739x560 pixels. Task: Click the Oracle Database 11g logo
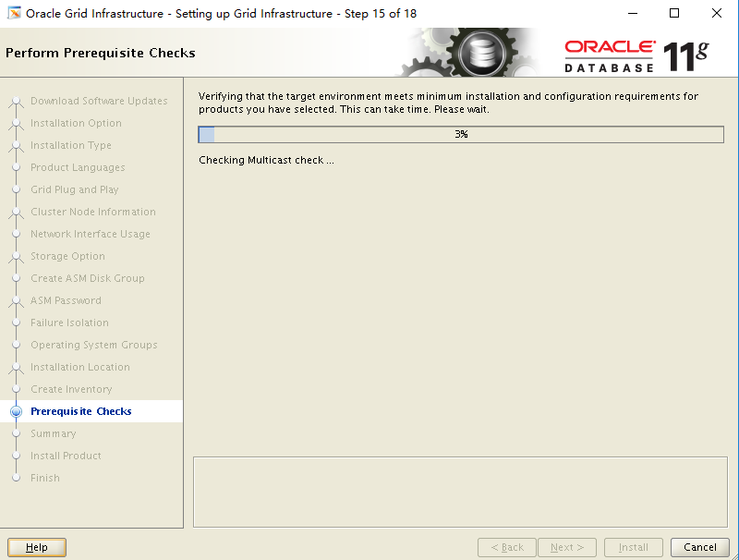[636, 56]
